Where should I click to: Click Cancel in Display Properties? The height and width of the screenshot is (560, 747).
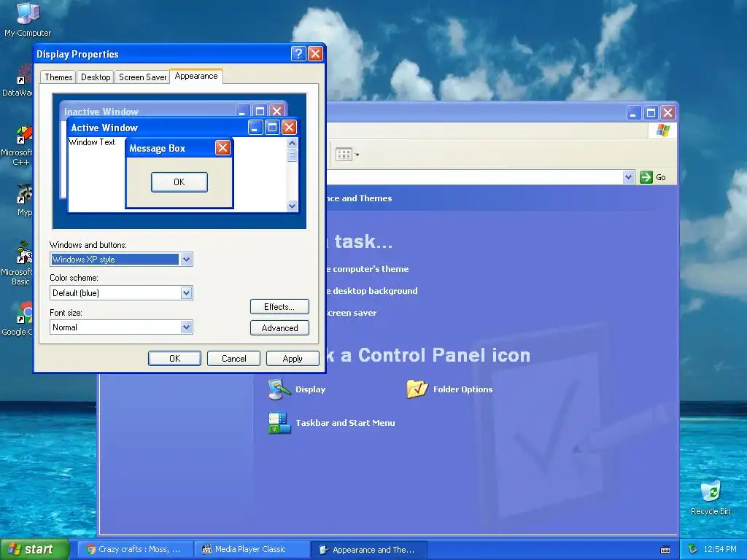[233, 359]
